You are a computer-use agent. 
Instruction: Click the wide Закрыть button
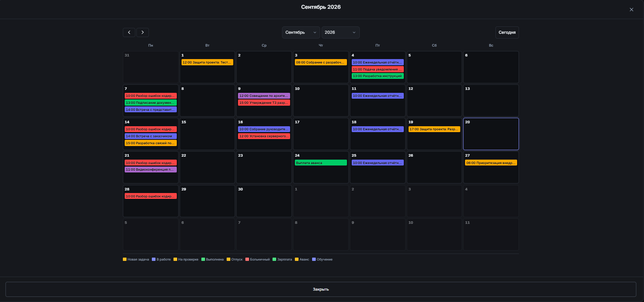click(321, 289)
